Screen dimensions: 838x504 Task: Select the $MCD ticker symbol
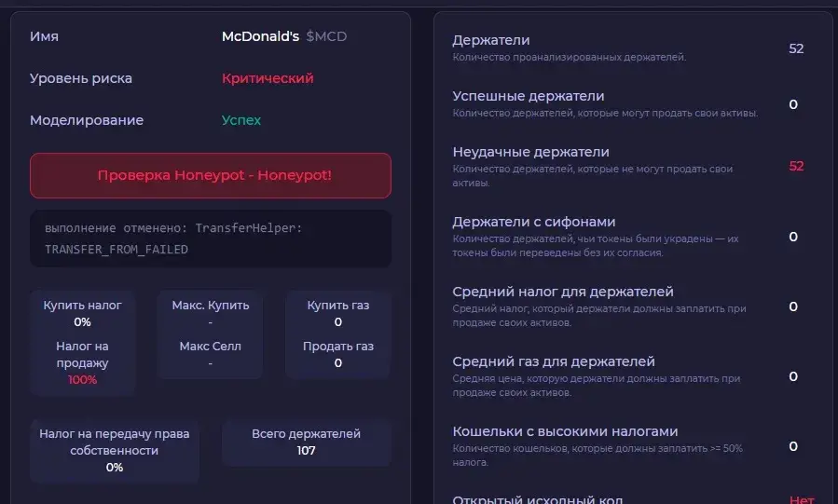(x=326, y=36)
